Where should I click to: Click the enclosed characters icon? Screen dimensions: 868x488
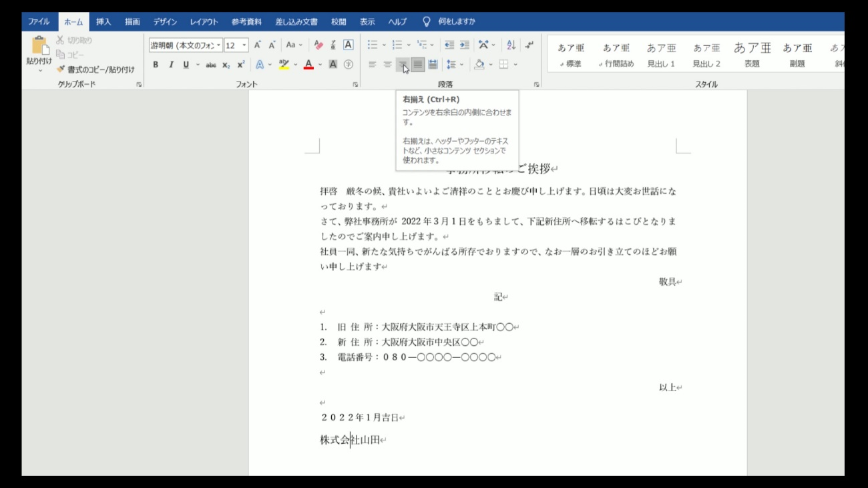[x=348, y=65]
